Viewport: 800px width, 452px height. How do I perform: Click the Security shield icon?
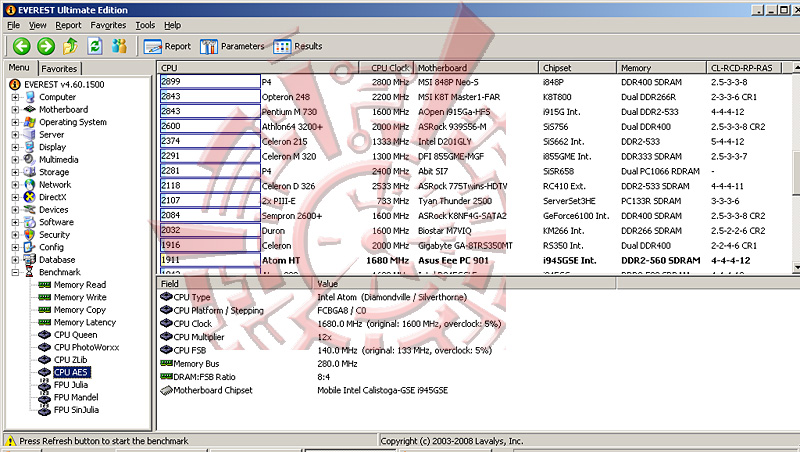[30, 235]
